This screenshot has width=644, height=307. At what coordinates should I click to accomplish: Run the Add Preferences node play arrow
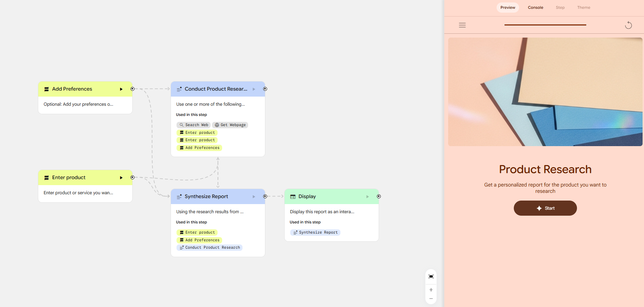(x=121, y=89)
